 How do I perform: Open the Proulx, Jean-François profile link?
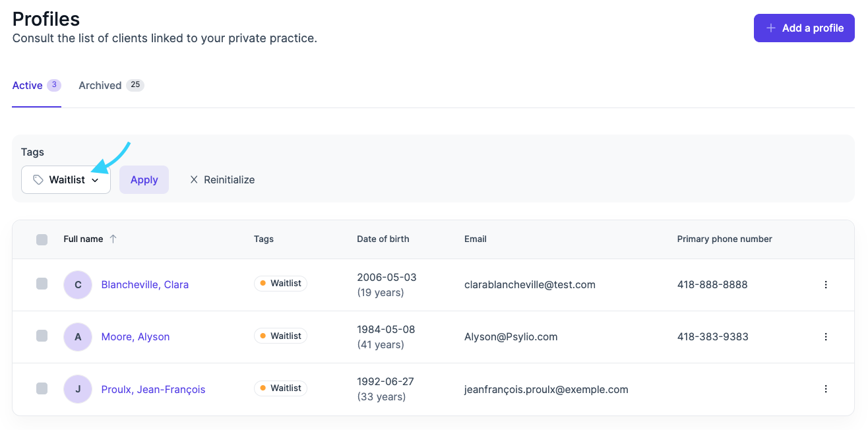(x=153, y=390)
